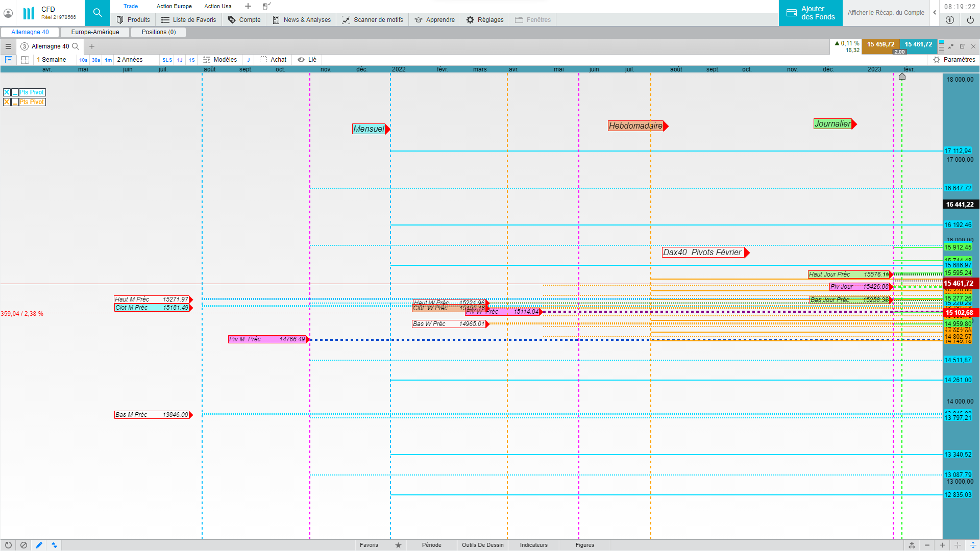The image size is (980, 551).
Task: Open the info icon near the clock
Action: tap(949, 20)
